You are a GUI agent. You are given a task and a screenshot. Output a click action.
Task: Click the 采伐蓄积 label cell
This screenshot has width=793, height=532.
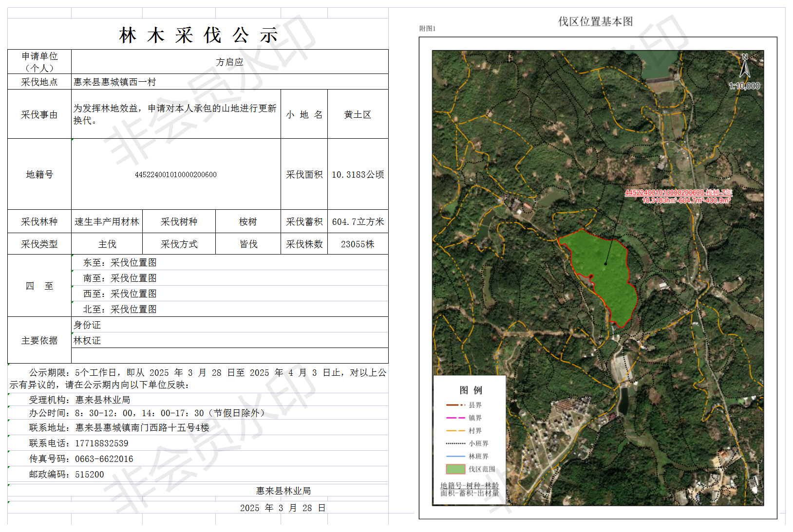click(x=304, y=221)
